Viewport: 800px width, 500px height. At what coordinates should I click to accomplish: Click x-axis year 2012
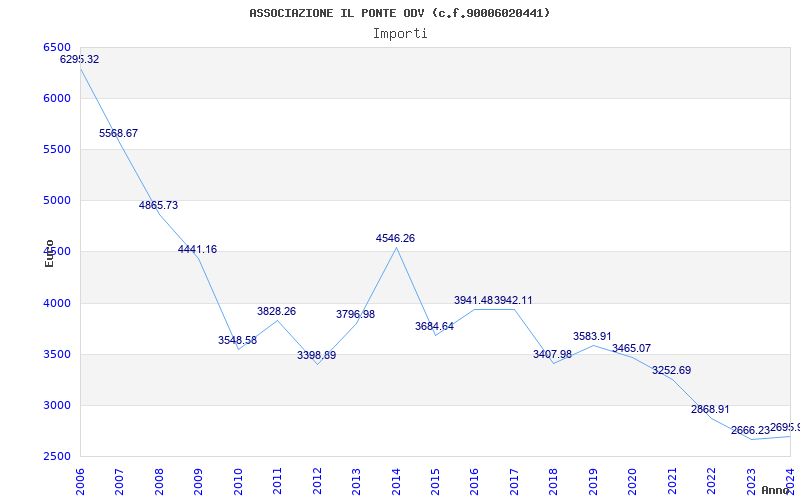pyautogui.click(x=317, y=481)
